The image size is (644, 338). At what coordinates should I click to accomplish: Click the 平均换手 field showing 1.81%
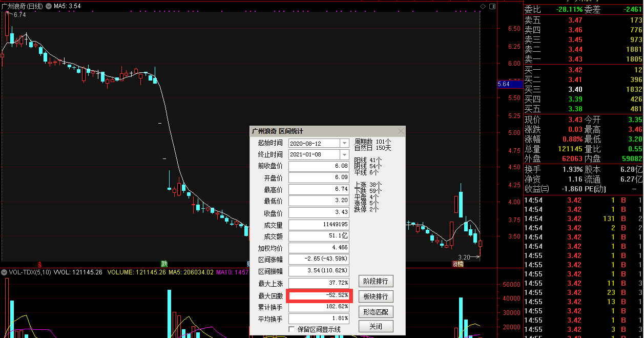[319, 319]
